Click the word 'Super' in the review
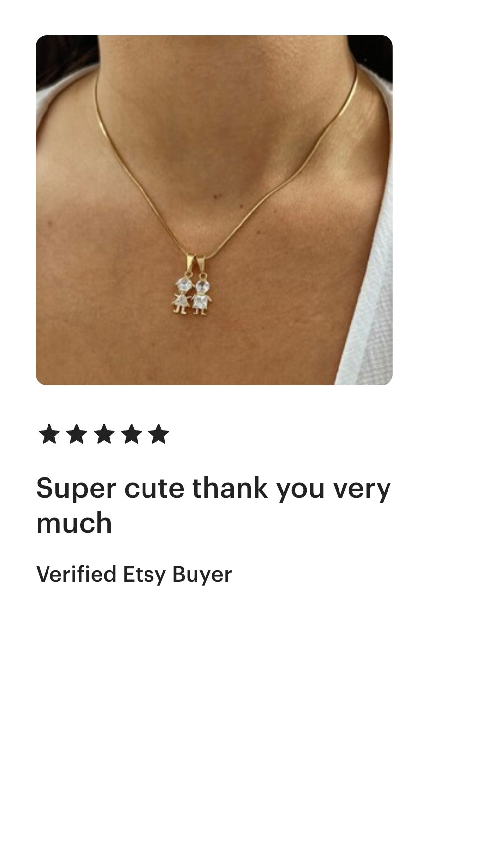The width and height of the screenshot is (485, 868). (76, 489)
